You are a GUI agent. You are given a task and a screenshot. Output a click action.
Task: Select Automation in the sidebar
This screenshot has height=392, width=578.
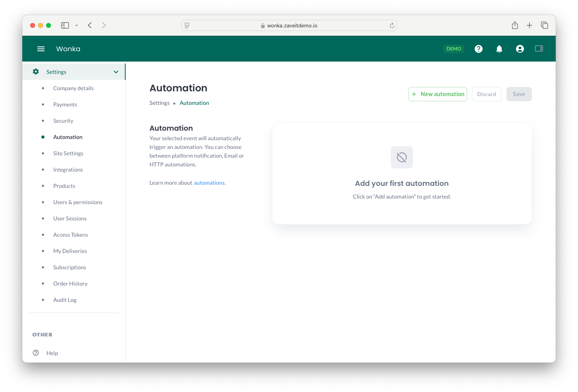coord(68,137)
